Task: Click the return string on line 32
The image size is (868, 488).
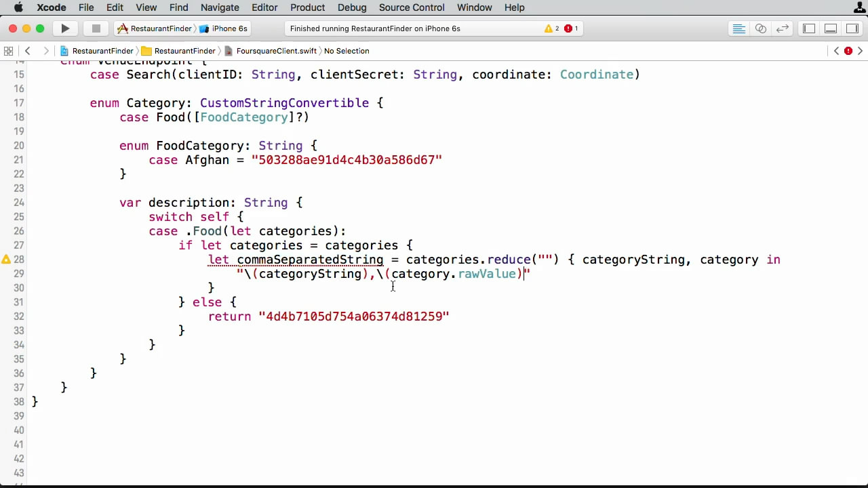Action: [x=354, y=317]
